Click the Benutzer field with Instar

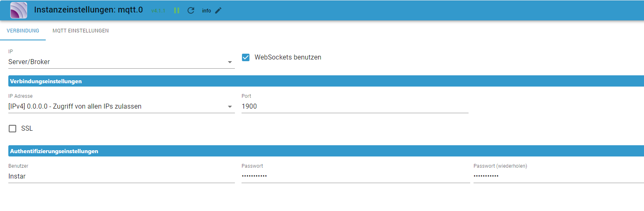pyautogui.click(x=121, y=176)
